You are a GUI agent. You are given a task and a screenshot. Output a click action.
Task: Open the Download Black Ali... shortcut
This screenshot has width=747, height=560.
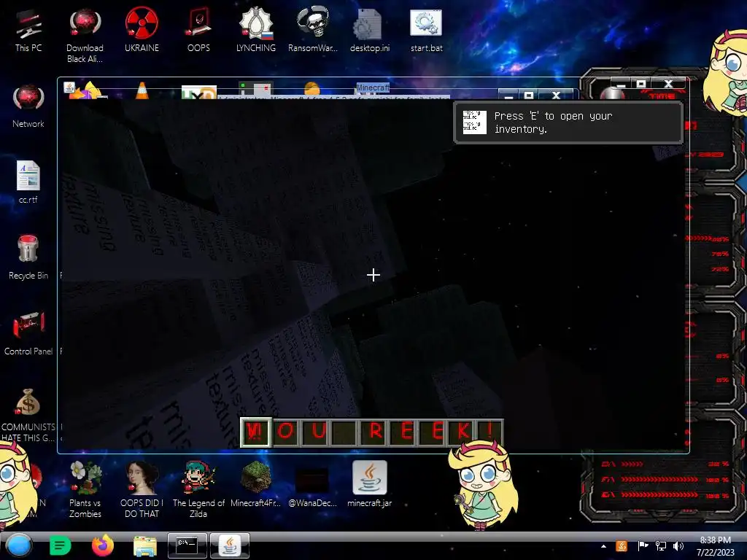tap(85, 36)
